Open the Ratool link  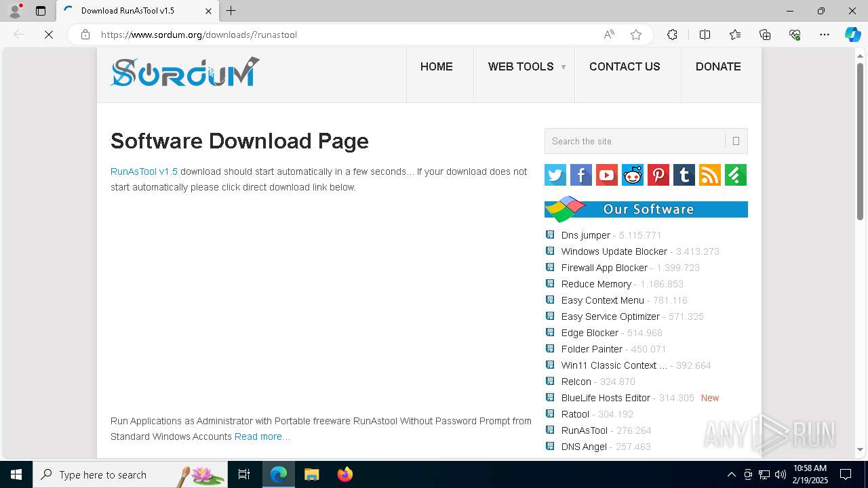tap(575, 414)
